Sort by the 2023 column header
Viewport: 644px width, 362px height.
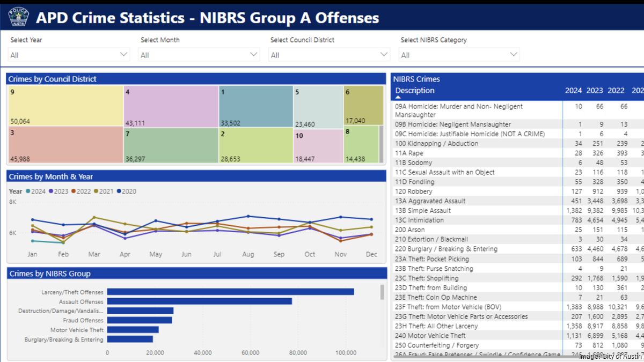pos(595,91)
